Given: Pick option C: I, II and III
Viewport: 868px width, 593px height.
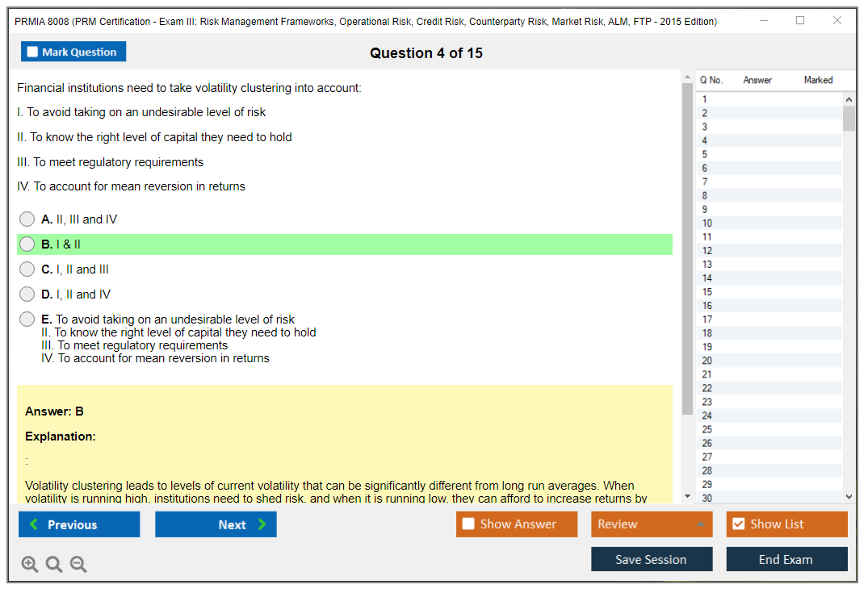Looking at the screenshot, I should pos(27,269).
